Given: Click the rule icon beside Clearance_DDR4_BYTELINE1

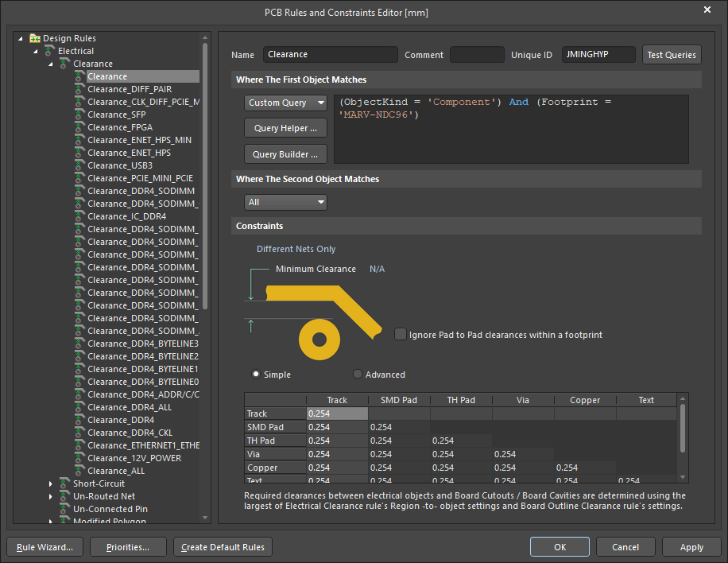Looking at the screenshot, I should (x=79, y=369).
